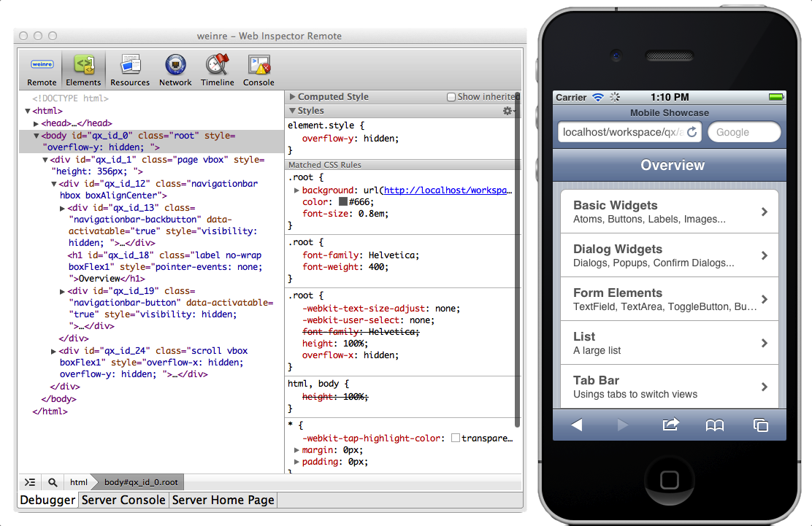
Task: Open the Console panel icon
Action: [x=258, y=70]
